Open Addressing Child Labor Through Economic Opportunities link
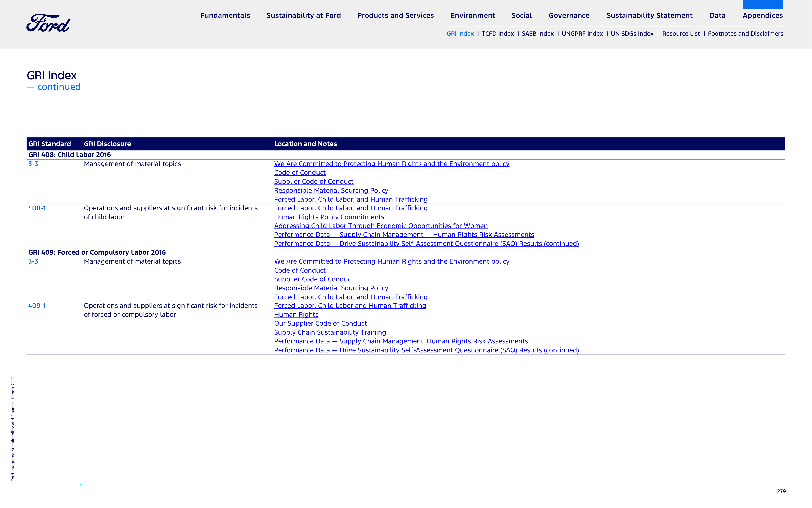Screen dimensions: 812x508 [x=381, y=226]
